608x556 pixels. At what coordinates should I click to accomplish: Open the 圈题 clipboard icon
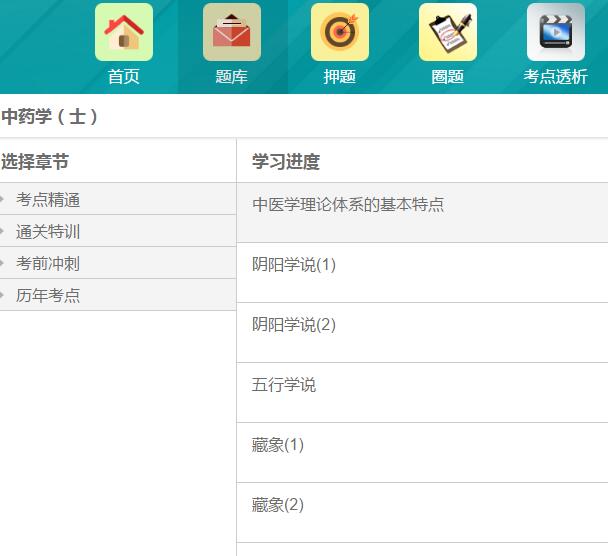point(448,32)
